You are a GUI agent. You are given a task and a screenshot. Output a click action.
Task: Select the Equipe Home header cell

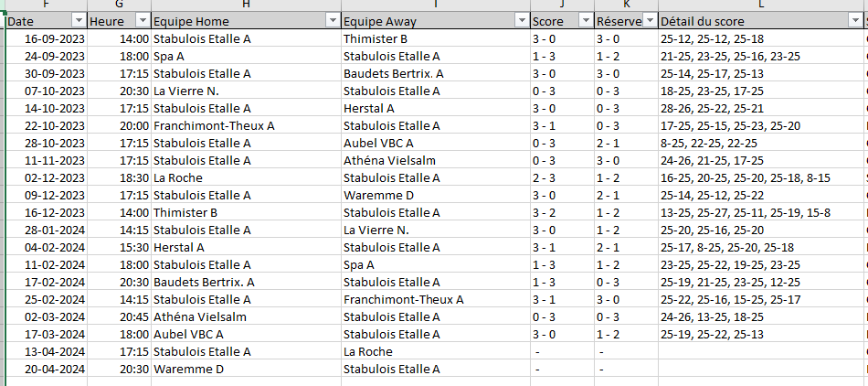point(247,21)
